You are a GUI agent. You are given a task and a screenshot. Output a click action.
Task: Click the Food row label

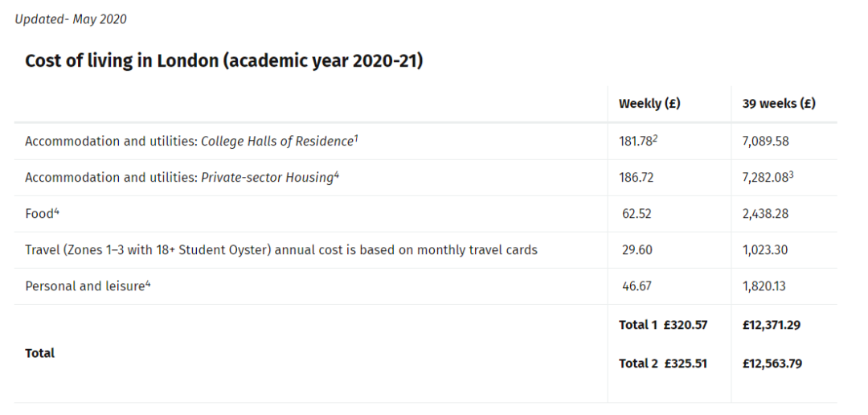(x=39, y=214)
